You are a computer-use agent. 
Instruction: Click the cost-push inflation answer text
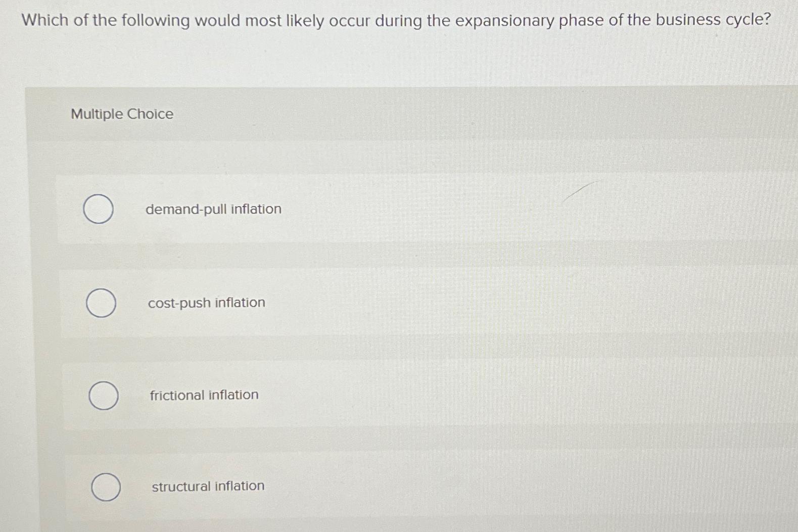pyautogui.click(x=206, y=303)
